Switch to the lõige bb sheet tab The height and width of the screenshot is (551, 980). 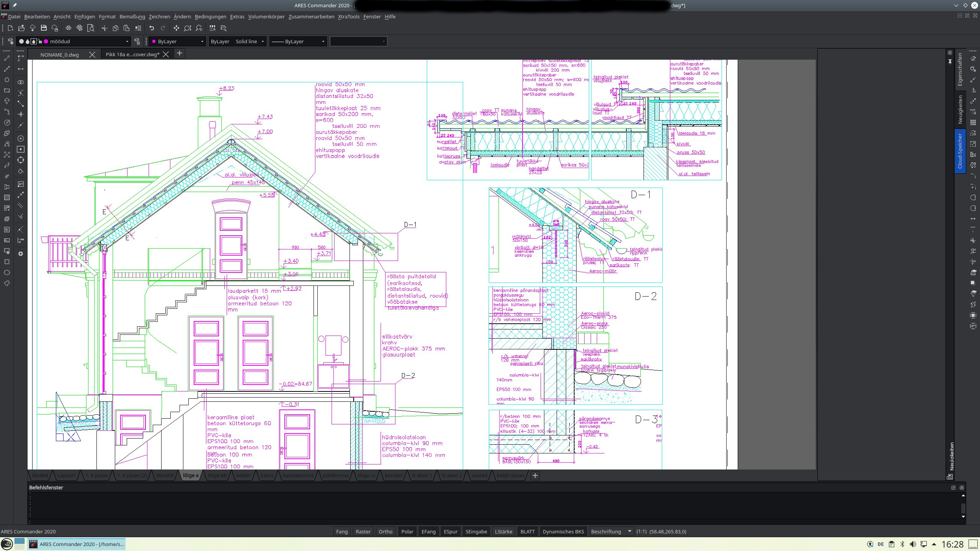(217, 475)
